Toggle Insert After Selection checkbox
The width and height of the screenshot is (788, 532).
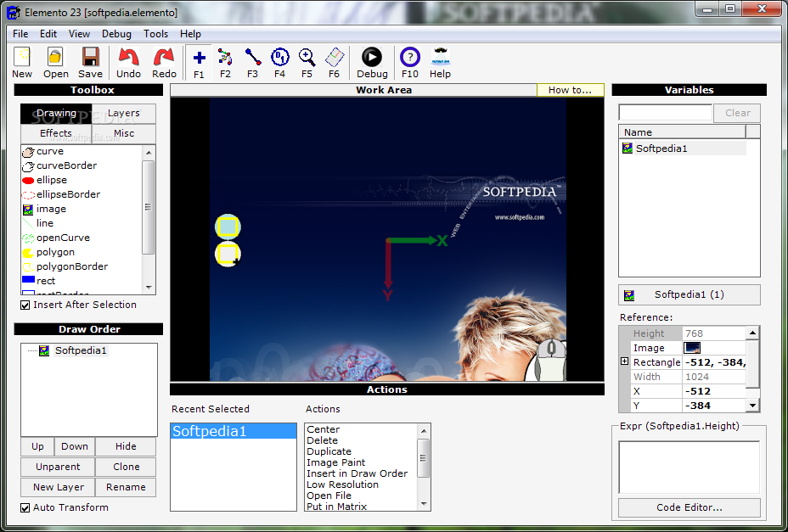point(25,305)
